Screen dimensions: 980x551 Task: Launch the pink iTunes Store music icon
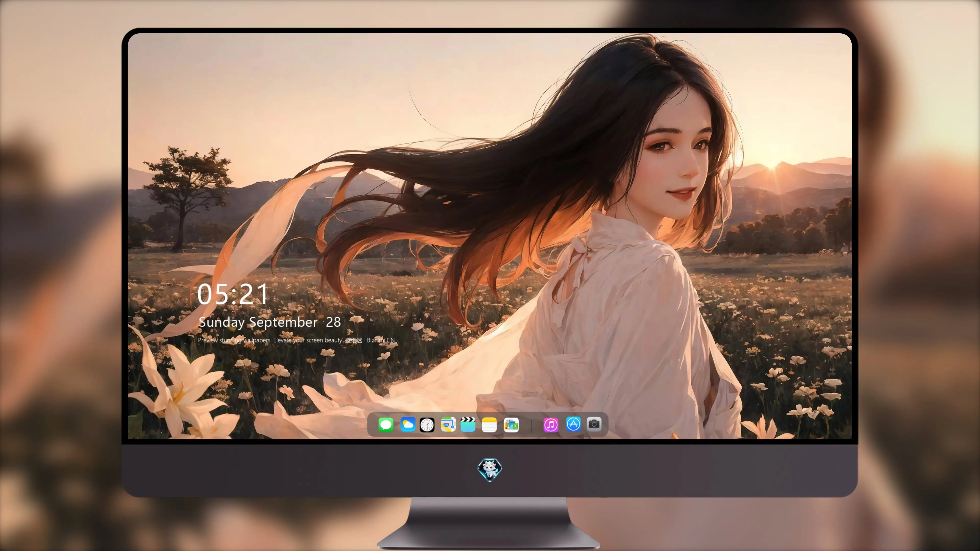pos(551,425)
